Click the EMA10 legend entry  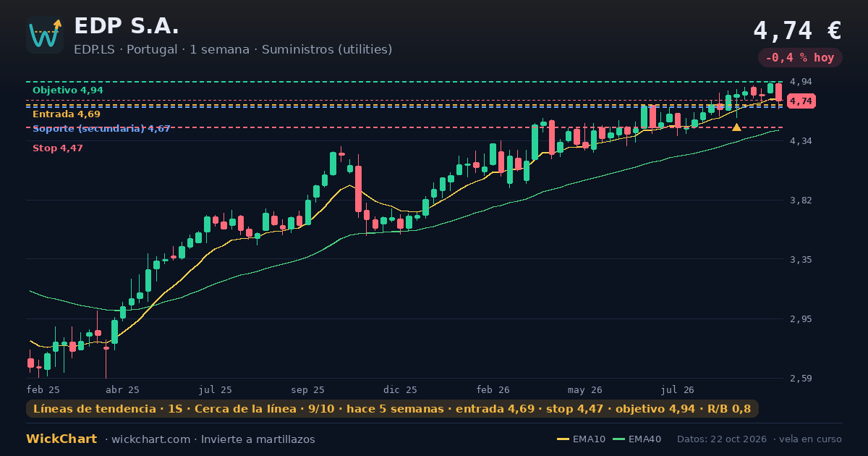tap(582, 439)
